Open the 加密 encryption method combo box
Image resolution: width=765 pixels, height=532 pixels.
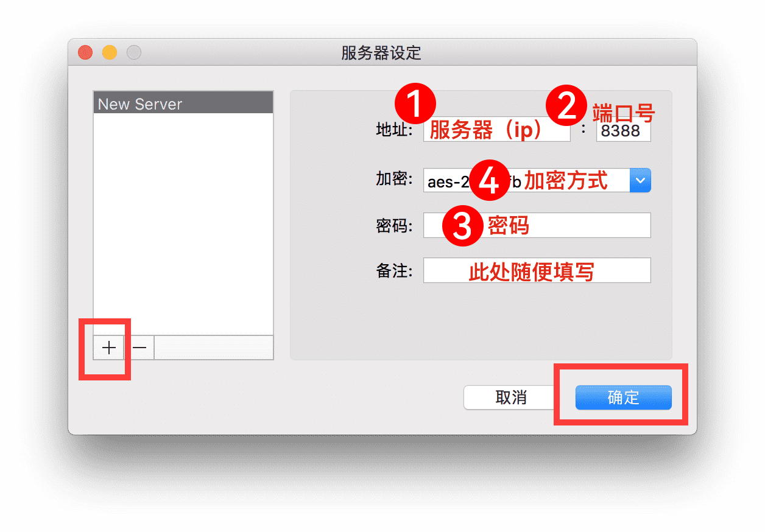tap(537, 181)
